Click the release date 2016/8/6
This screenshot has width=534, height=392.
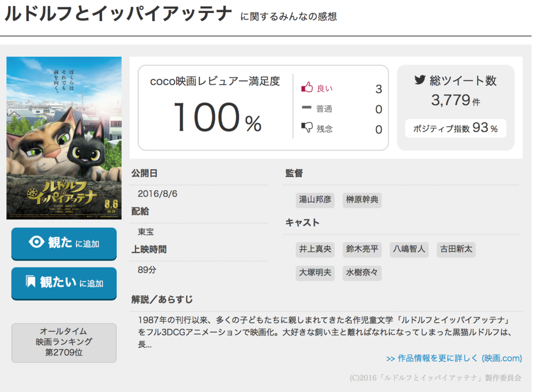[x=157, y=194]
